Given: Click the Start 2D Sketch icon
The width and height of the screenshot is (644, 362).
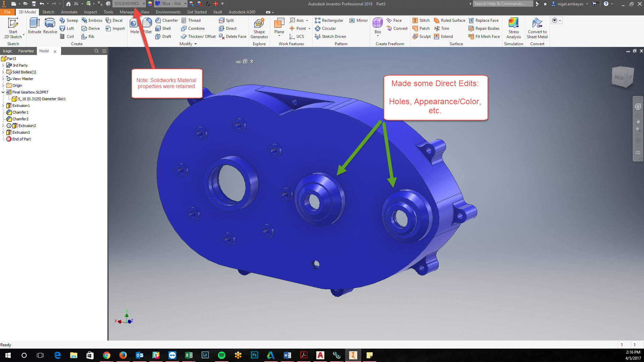Looking at the screenshot, I should tap(13, 25).
